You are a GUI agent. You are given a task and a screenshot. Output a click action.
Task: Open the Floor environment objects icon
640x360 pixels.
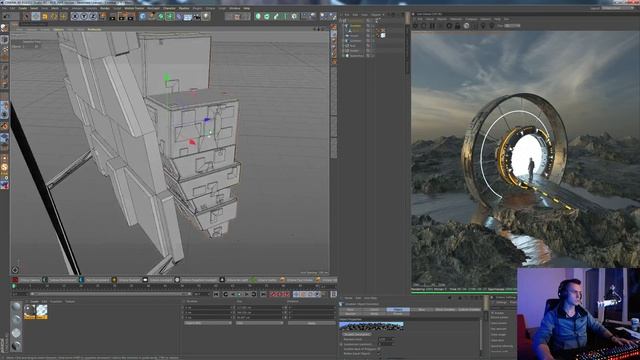(x=188, y=16)
